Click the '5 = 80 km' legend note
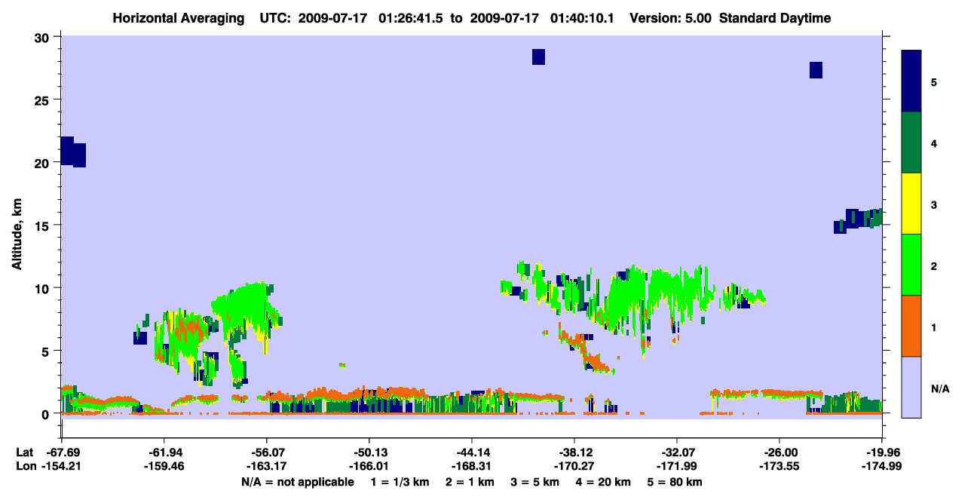Image resolution: width=980 pixels, height=503 pixels. (675, 482)
